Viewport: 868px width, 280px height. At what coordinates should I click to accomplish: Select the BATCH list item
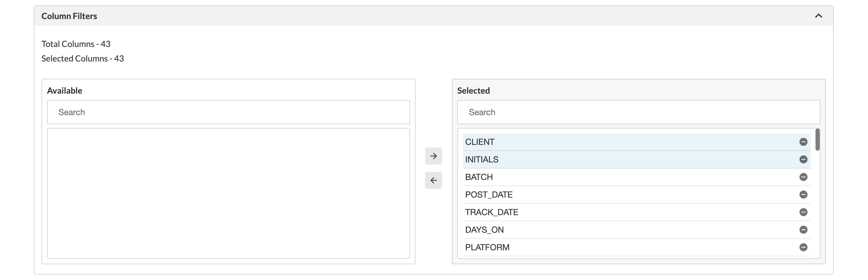(479, 177)
